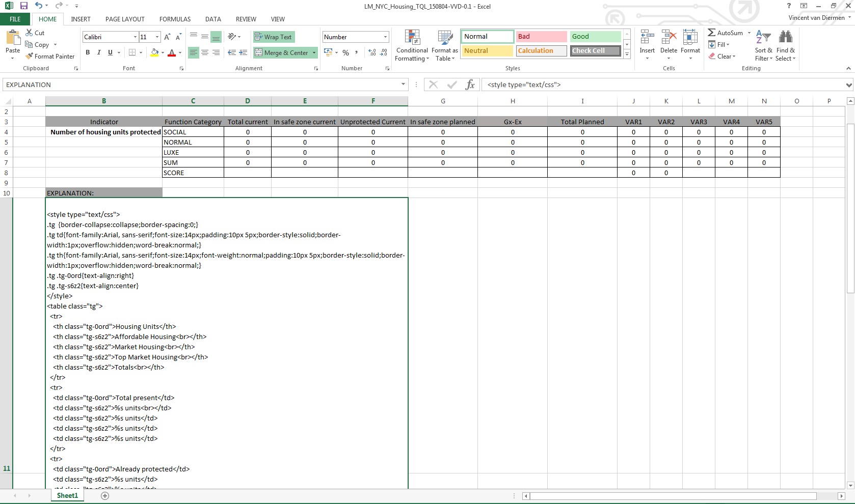The image size is (855, 504).
Task: Expand the font size dropdown
Action: [157, 37]
